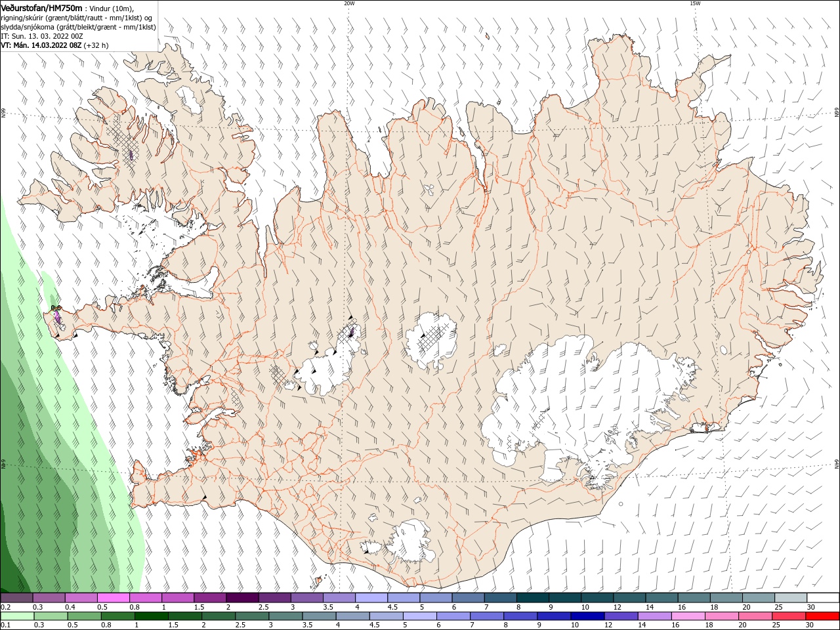Click the upper legend swatch labeled 0.2
The width and height of the screenshot is (840, 630).
pos(16,598)
